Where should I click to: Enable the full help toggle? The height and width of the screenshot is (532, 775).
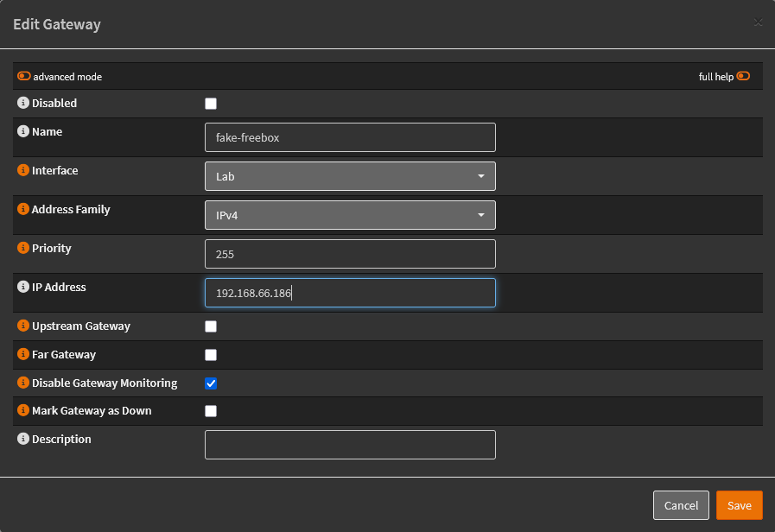tap(743, 76)
